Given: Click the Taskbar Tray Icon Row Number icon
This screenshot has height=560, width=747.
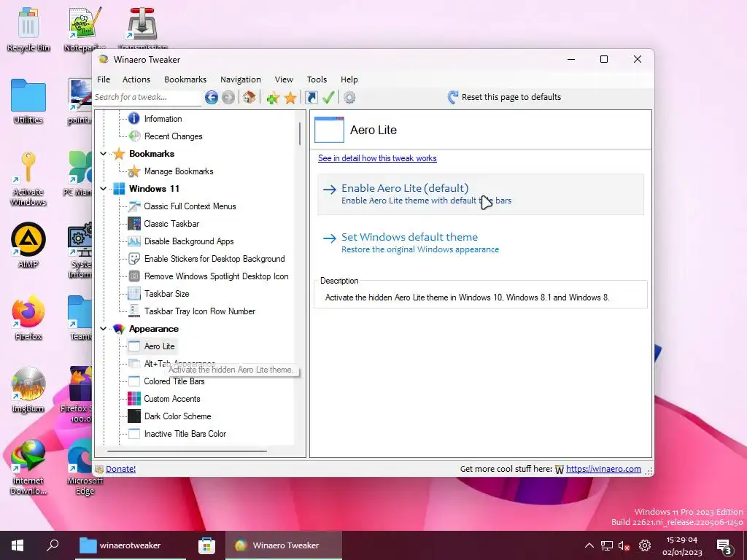Looking at the screenshot, I should point(134,311).
